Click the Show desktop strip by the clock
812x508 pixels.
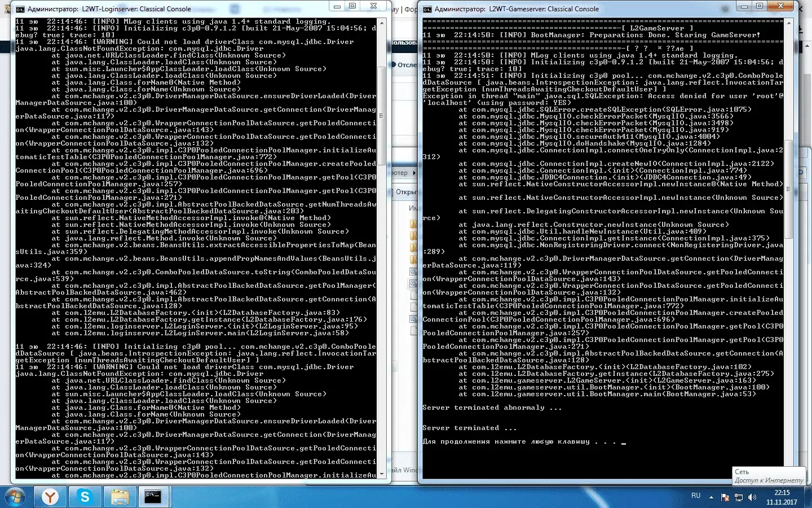pos(807,497)
